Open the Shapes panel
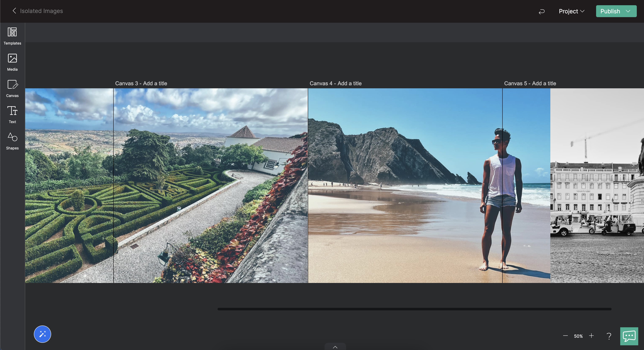The image size is (644, 350). tap(12, 141)
